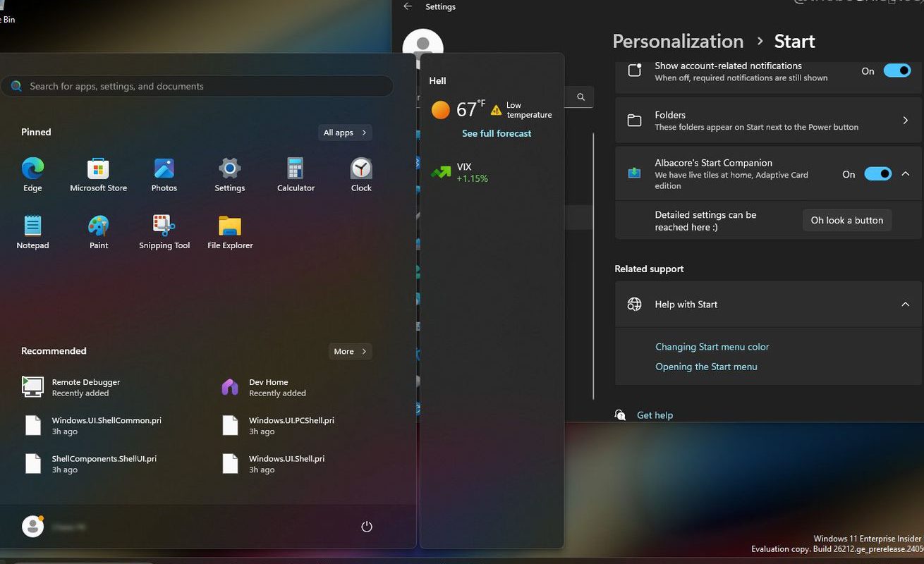
Task: Click the Recommended heading
Action: [54, 351]
